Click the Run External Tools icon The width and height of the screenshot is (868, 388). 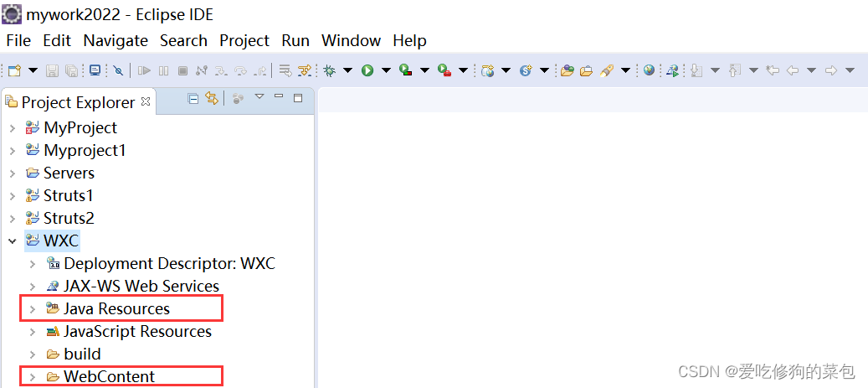[x=444, y=70]
